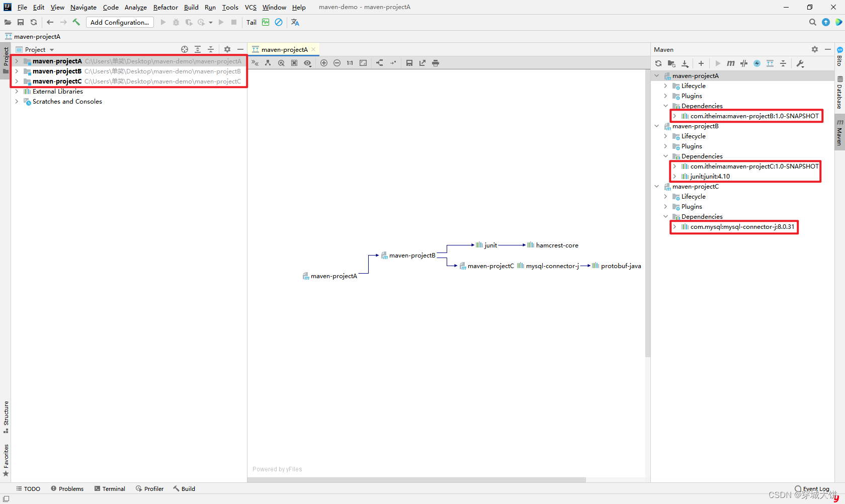This screenshot has height=504, width=845.
Task: Click Maven Settings wrench icon
Action: click(x=800, y=63)
